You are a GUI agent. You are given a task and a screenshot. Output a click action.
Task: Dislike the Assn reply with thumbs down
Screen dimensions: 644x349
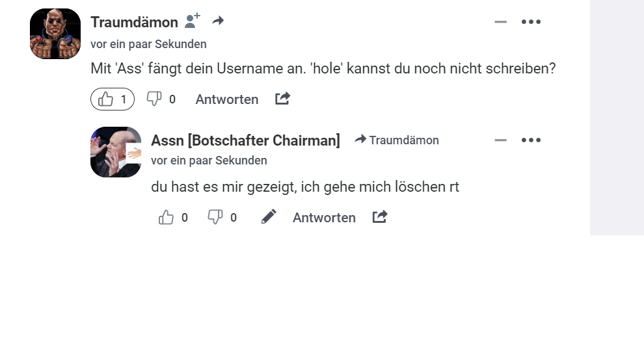pyautogui.click(x=215, y=217)
